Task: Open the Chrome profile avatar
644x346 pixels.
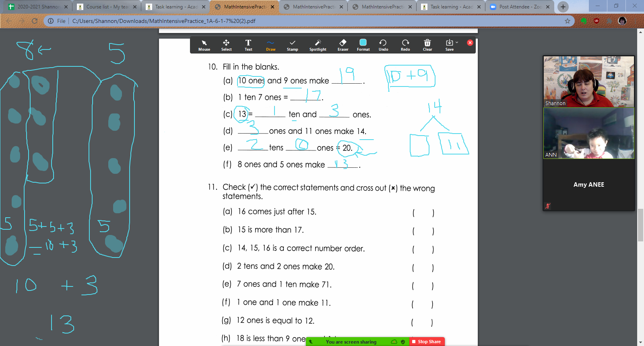Action: [622, 21]
